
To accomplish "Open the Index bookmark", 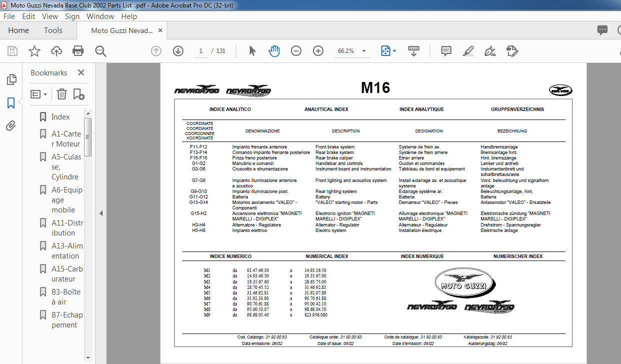I will point(61,117).
